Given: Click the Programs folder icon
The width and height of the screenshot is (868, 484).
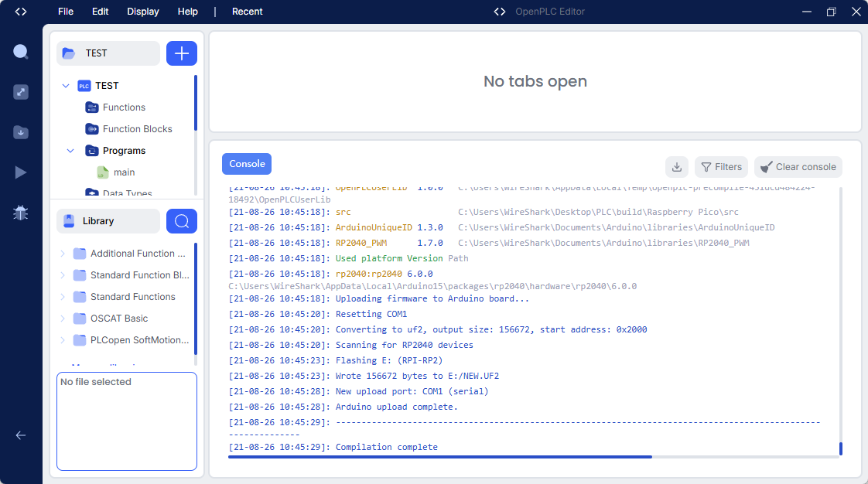Looking at the screenshot, I should pos(92,151).
